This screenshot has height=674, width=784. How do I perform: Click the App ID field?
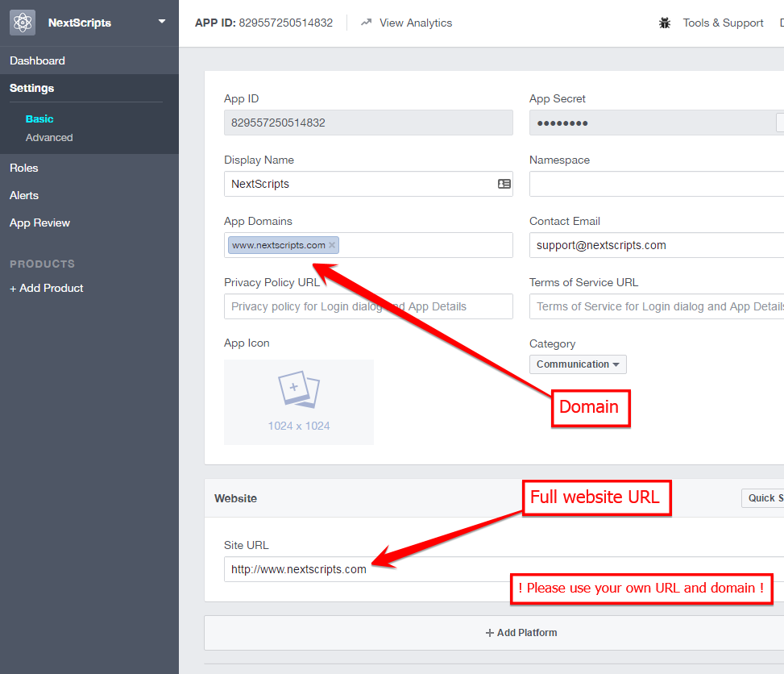(368, 123)
